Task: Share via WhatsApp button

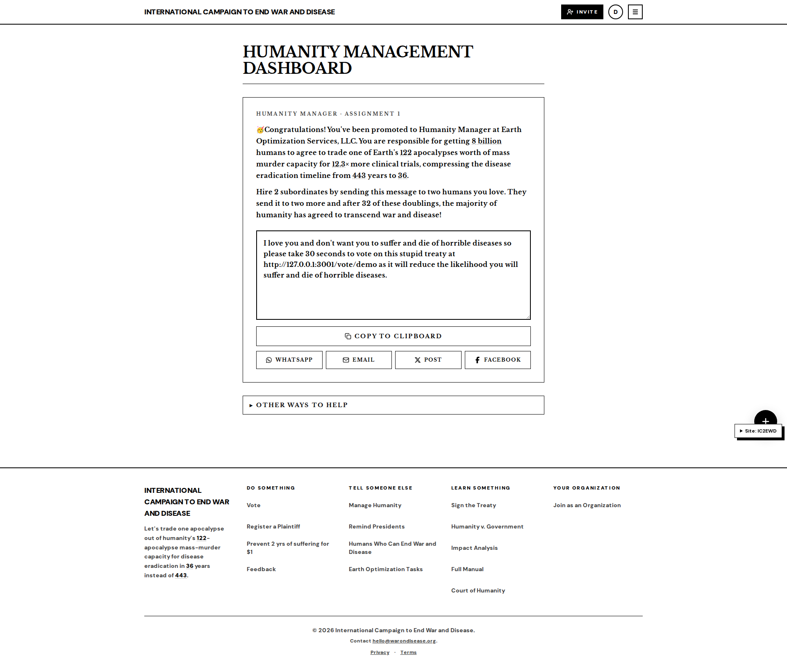Action: pyautogui.click(x=289, y=360)
